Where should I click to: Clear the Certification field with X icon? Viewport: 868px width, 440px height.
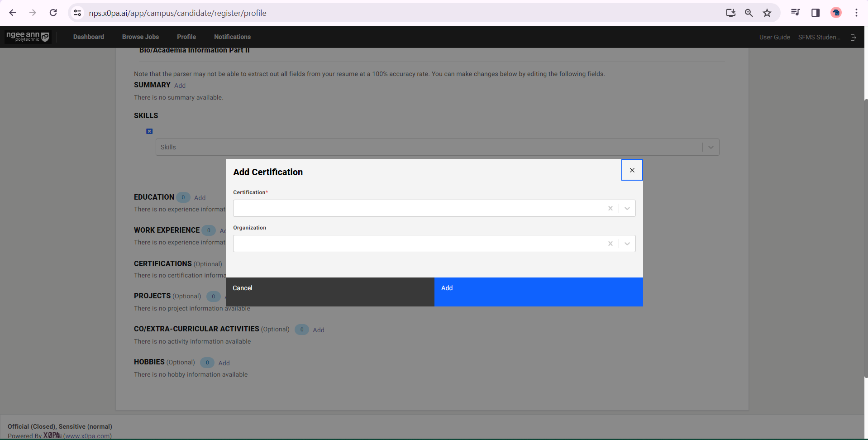point(610,208)
